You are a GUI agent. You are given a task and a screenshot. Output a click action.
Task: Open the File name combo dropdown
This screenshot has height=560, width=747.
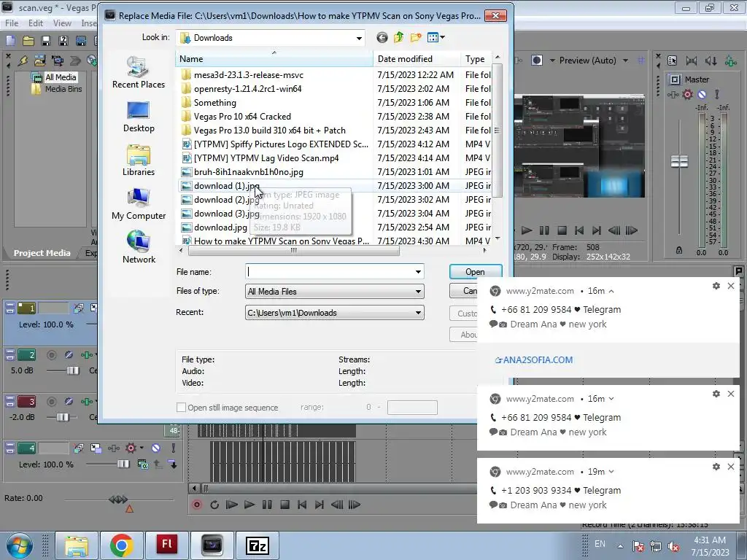418,272
